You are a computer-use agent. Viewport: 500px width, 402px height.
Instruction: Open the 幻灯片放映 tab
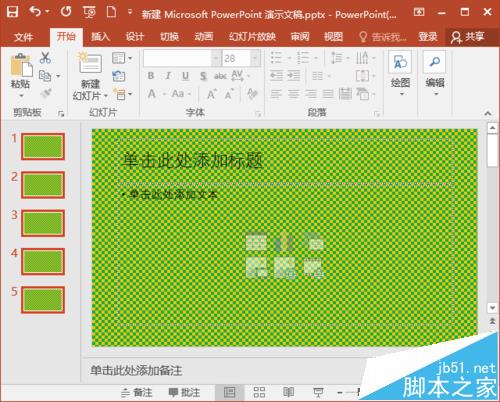click(252, 36)
